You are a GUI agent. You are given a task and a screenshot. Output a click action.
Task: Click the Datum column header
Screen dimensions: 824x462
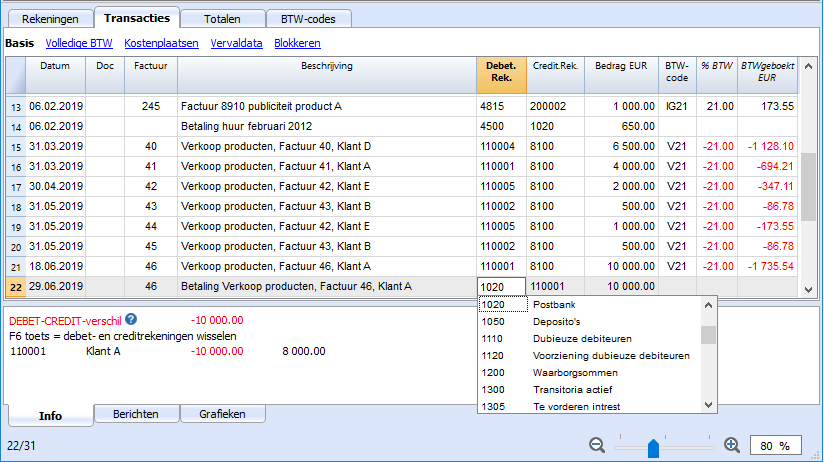pyautogui.click(x=55, y=75)
